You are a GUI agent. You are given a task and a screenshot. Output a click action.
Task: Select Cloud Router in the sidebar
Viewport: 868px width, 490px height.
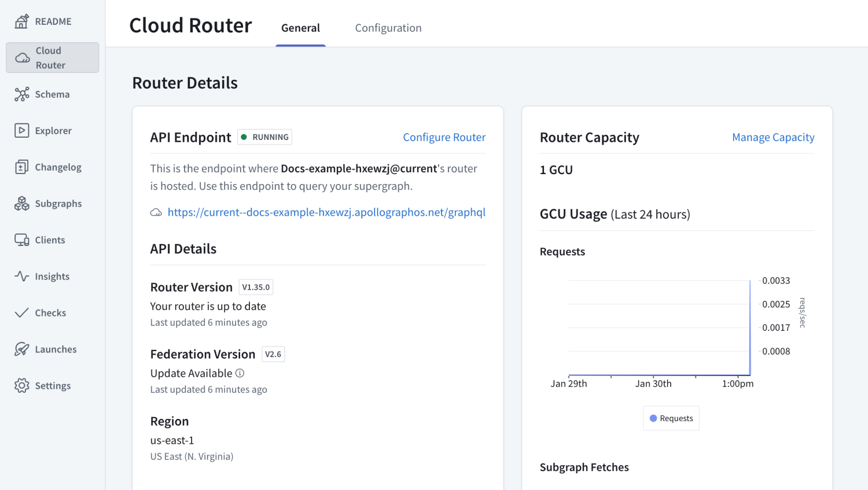coord(52,57)
